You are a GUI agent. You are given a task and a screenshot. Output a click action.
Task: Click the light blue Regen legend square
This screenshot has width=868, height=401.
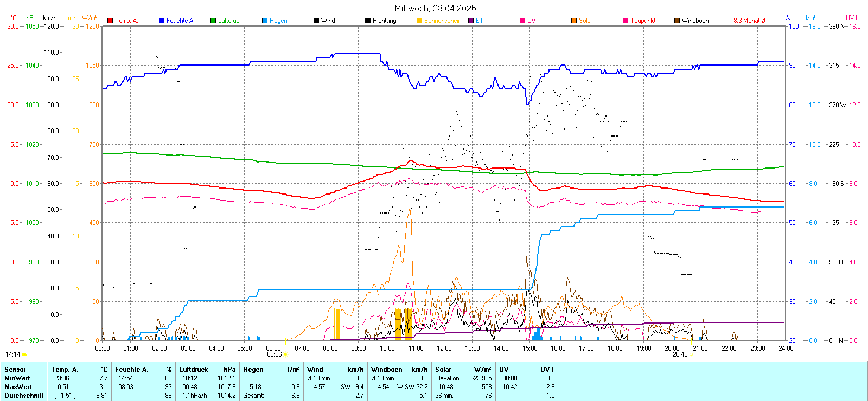pyautogui.click(x=265, y=21)
